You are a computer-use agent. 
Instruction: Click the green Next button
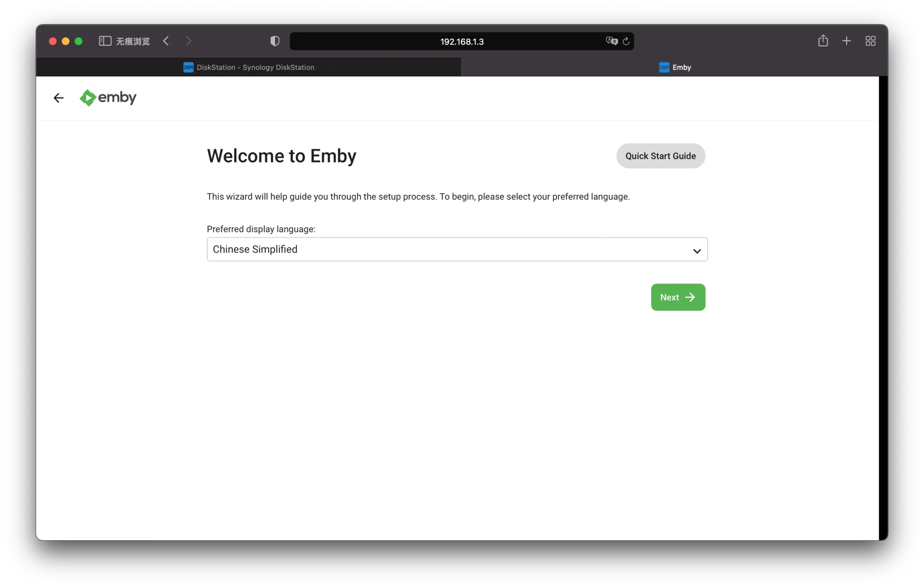(x=678, y=297)
